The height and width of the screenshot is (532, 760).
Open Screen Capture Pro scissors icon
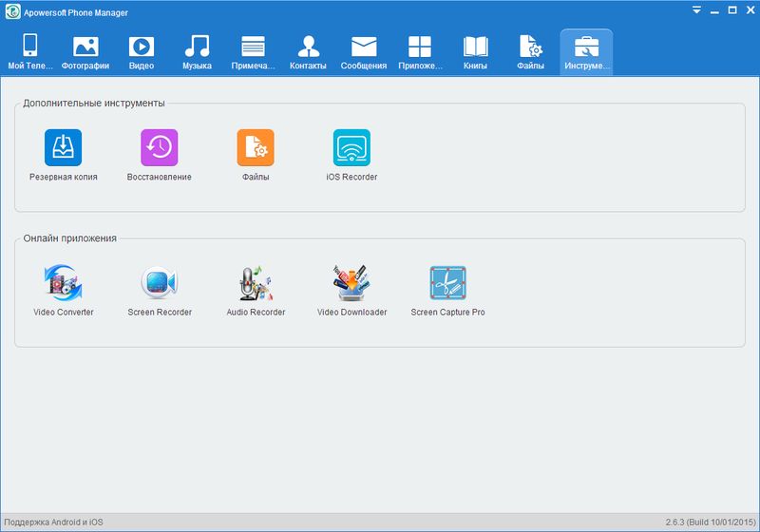(447, 283)
